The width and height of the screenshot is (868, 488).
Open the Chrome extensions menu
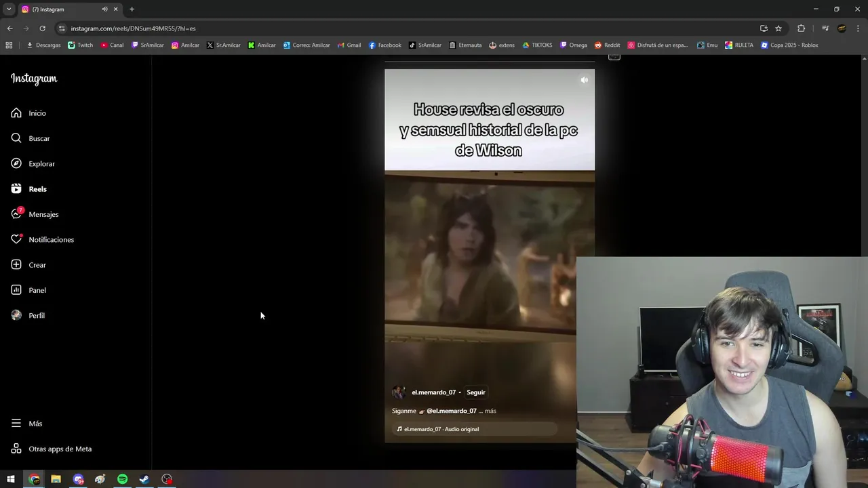point(802,28)
